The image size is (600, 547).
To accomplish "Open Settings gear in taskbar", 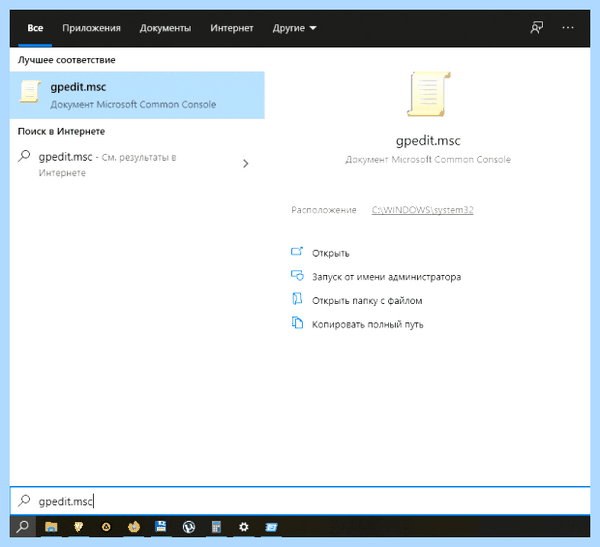I will 244,527.
